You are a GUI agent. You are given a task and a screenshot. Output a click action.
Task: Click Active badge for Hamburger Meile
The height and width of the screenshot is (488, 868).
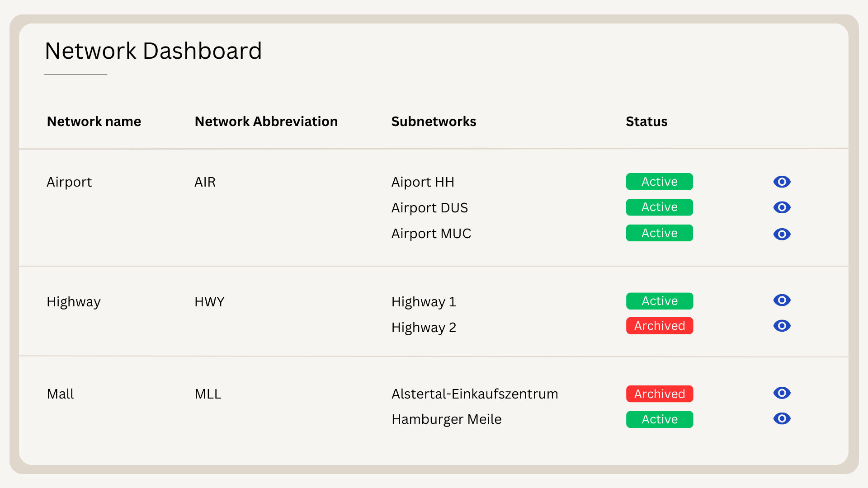(659, 419)
